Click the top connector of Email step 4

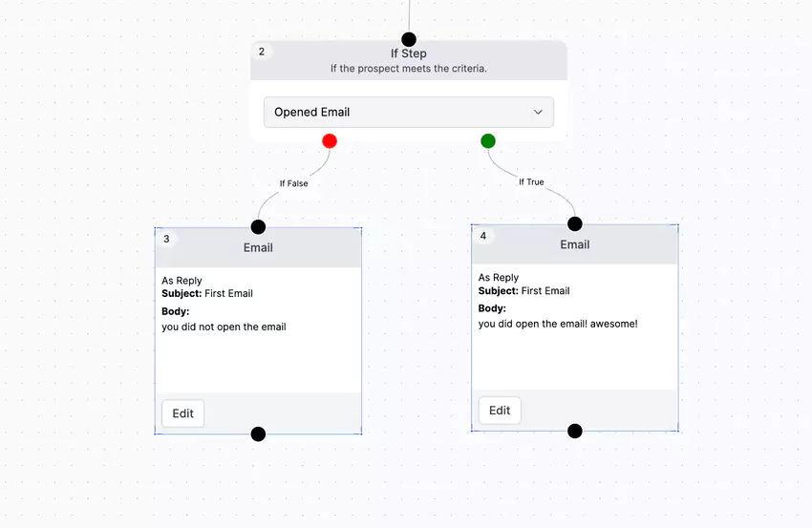click(x=575, y=224)
